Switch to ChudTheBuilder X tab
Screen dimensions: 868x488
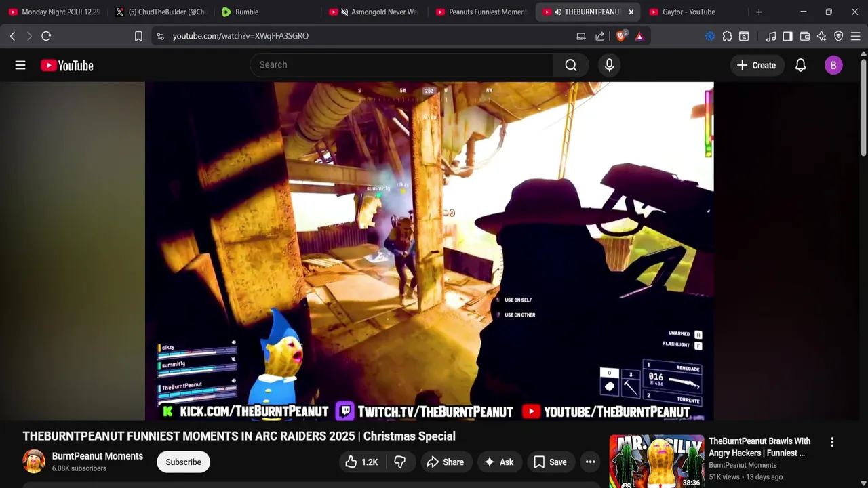(161, 12)
